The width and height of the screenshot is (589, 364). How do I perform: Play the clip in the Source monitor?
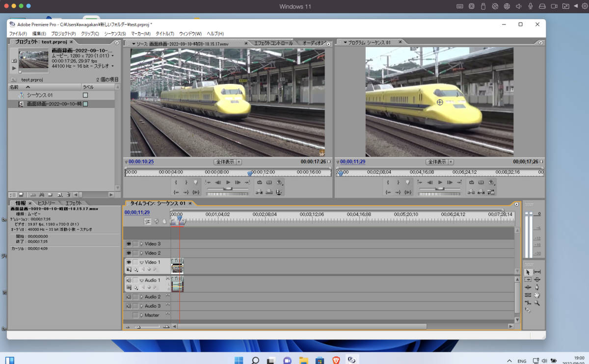[x=228, y=182]
